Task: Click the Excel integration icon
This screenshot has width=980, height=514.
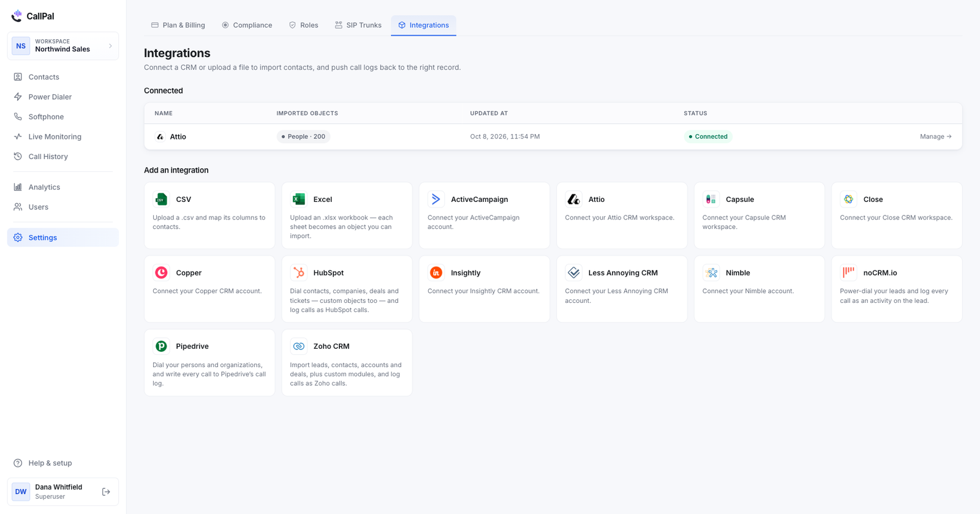Action: point(299,199)
